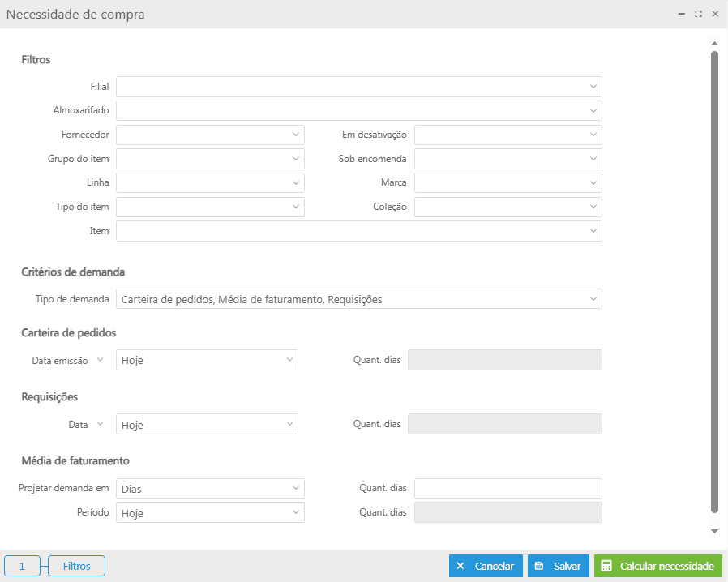728x582 pixels.
Task: Click the scroll down arrow of scrollbar
Action: coord(714,531)
